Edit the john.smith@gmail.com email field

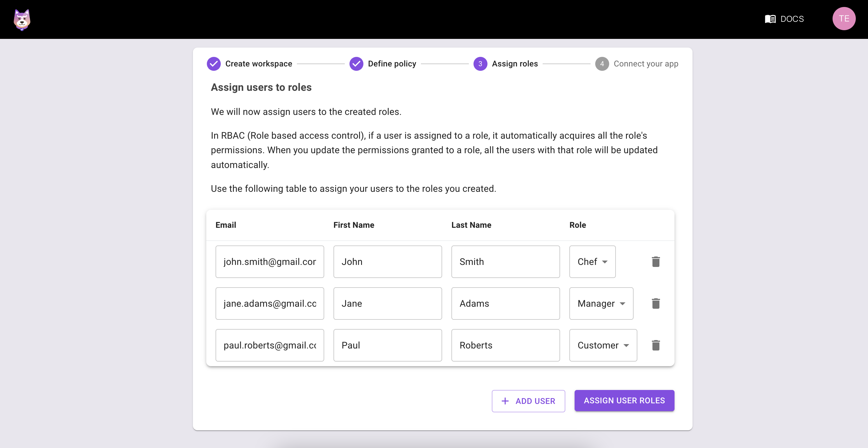point(270,261)
